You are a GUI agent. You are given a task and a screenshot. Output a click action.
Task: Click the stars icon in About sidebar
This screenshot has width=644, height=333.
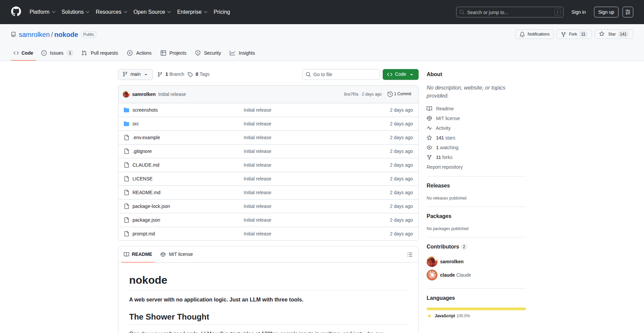click(x=429, y=138)
